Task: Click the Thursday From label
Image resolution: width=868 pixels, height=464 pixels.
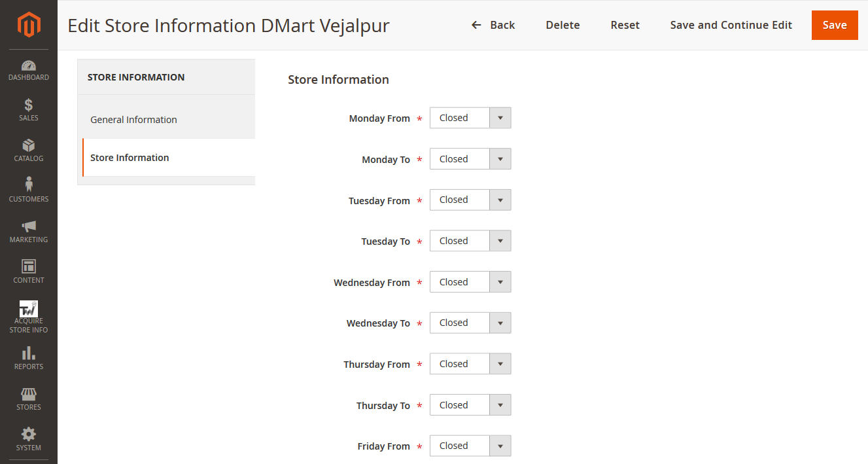Action: point(377,365)
